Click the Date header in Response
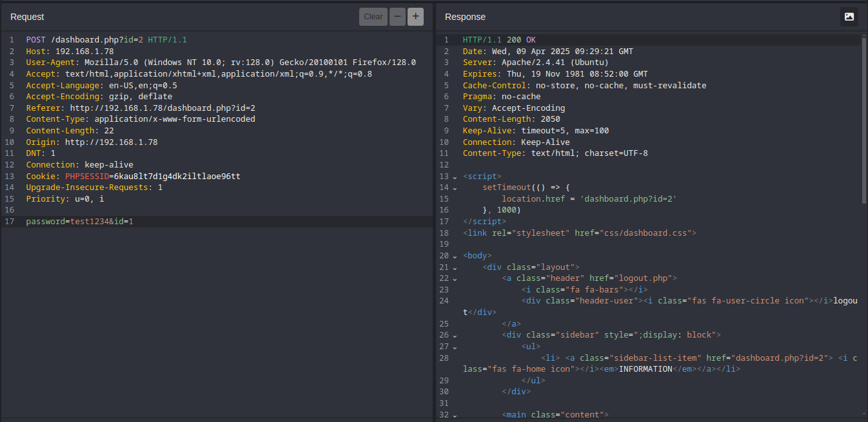 pyautogui.click(x=548, y=52)
